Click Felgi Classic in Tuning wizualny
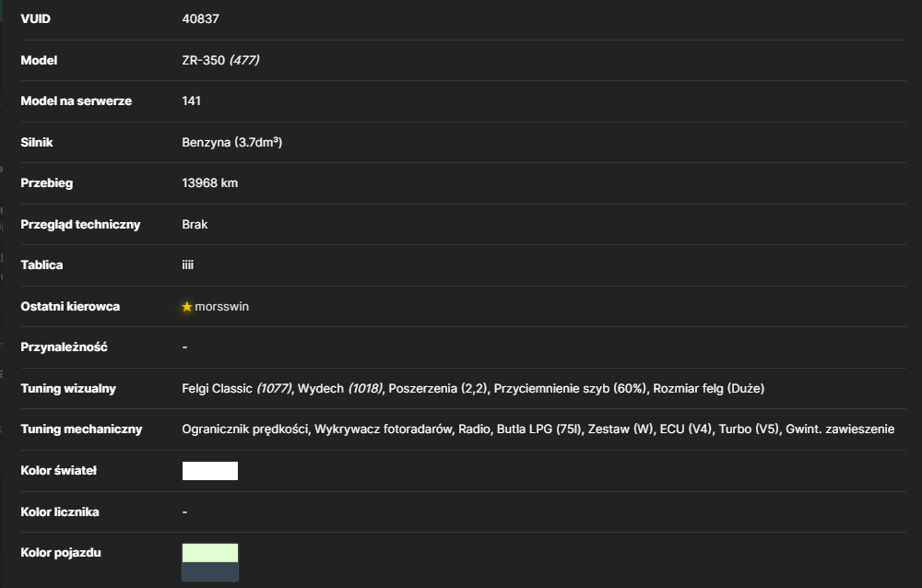922x588 pixels. click(x=217, y=388)
